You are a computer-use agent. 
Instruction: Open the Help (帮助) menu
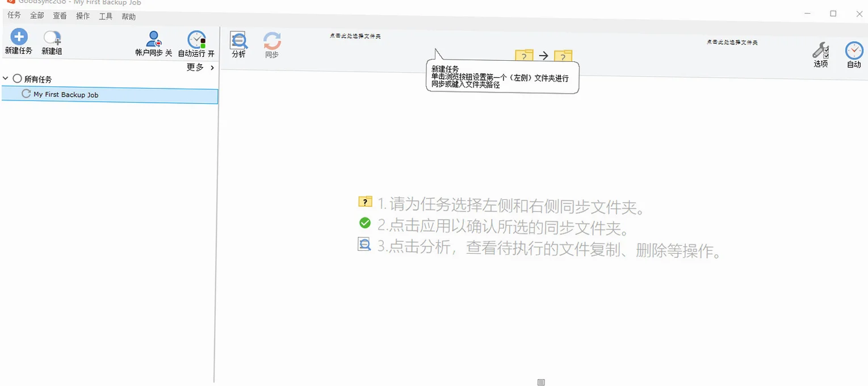click(x=129, y=16)
